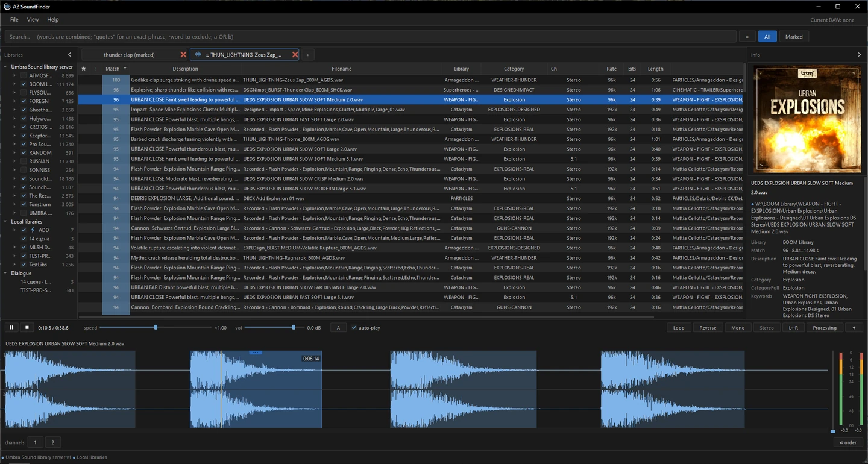Expand the Tonstrum library node
The height and width of the screenshot is (464, 868).
(14, 204)
